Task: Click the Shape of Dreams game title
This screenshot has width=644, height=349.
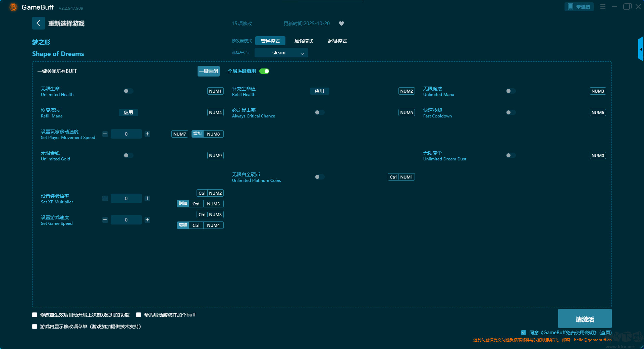Action: pyautogui.click(x=58, y=54)
